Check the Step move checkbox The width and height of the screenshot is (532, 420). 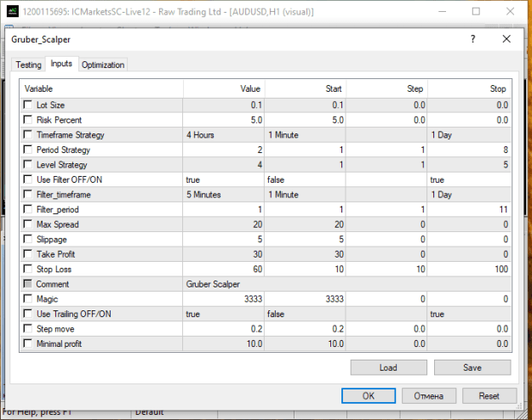28,328
